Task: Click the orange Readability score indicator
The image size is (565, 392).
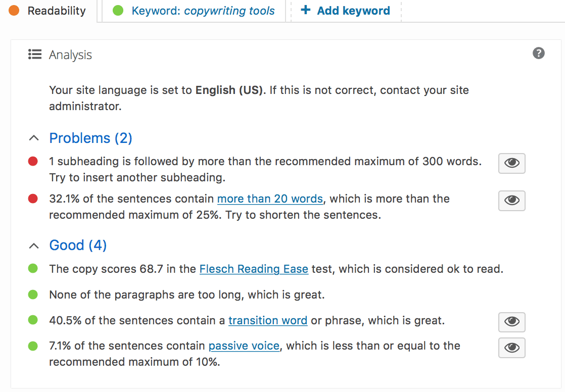Action: 14,11
